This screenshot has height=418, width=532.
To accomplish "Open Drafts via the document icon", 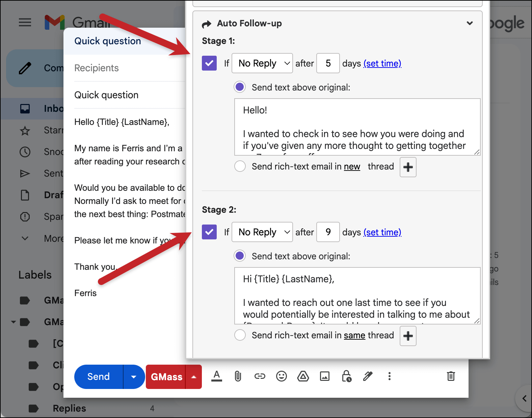I will [x=25, y=195].
